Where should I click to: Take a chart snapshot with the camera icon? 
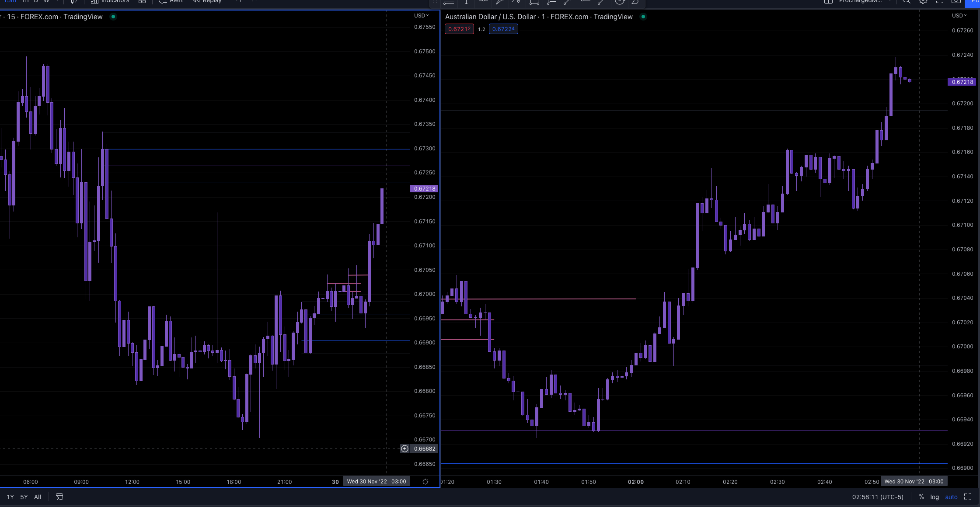(x=956, y=2)
